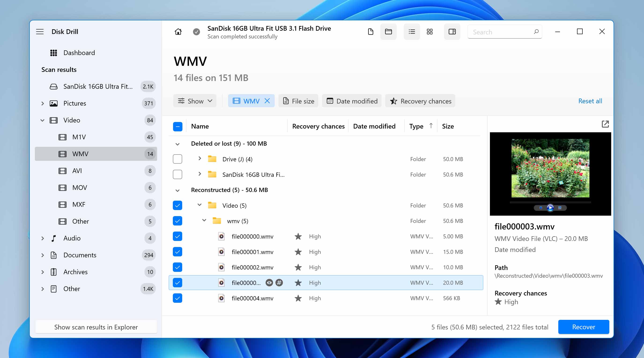Click Show scan results in Explorer
Screen dimensions: 644x358
click(x=96, y=327)
